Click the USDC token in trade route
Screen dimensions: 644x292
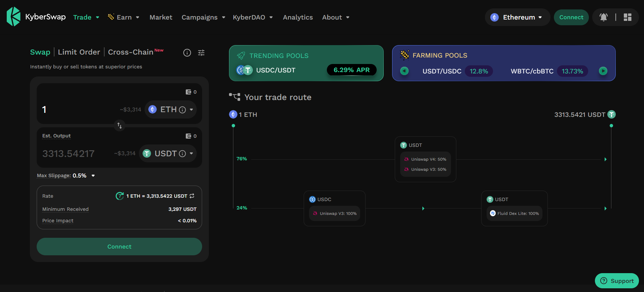320,199
